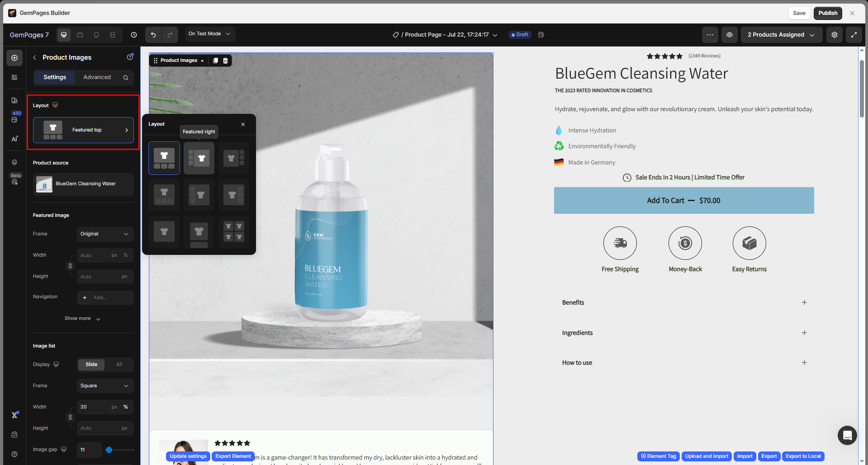Undo the last change
Screen dimensions: 868x465
(153, 35)
